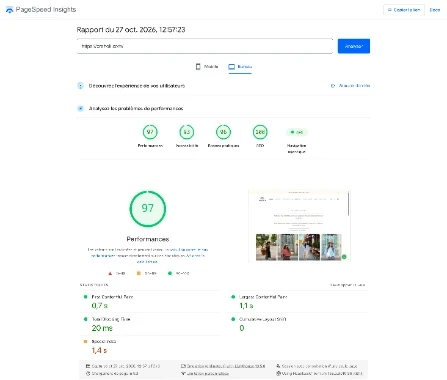Click the report date heading text
Viewport: 447px width, 380px height.
click(131, 30)
